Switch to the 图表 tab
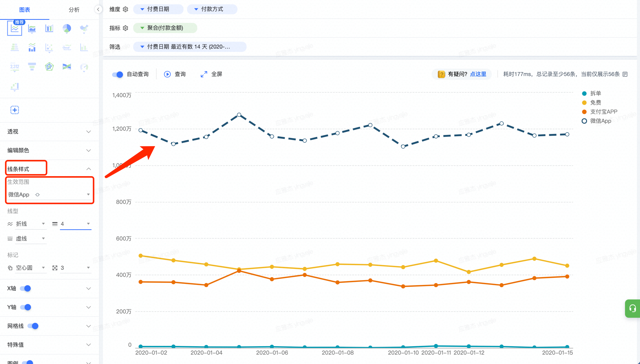Screen dimensions: 640x364 click(25, 10)
